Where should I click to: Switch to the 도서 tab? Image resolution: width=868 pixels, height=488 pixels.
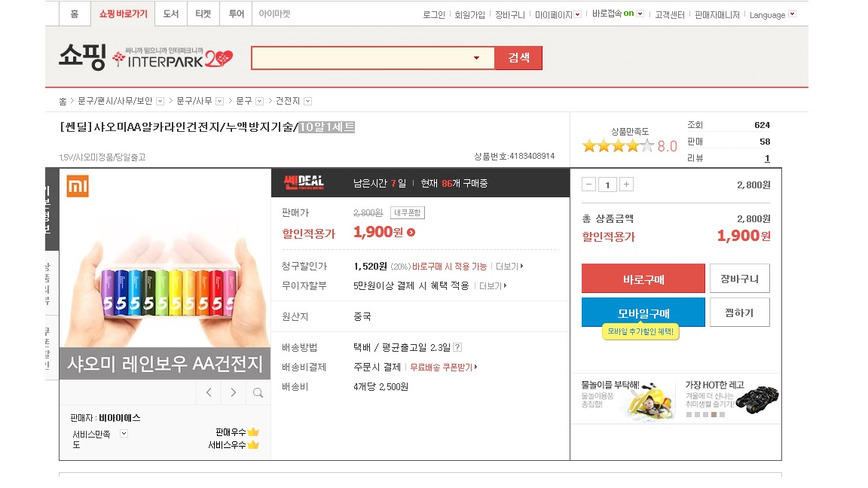tap(171, 14)
